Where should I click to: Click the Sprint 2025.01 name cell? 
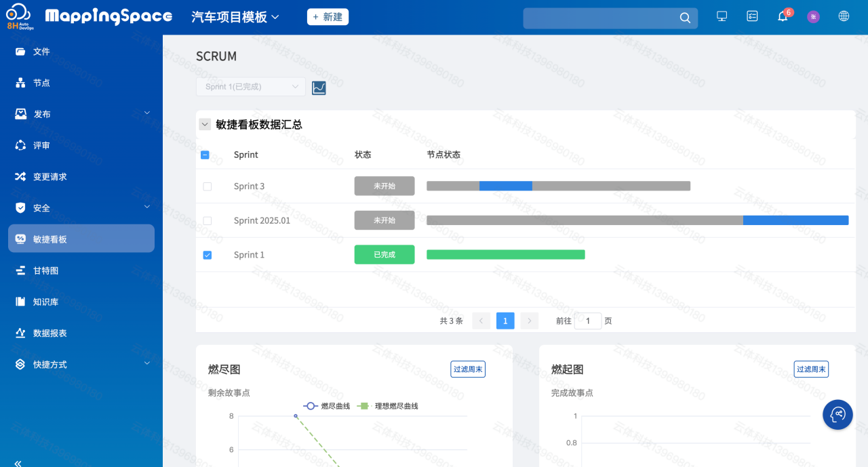tap(262, 220)
